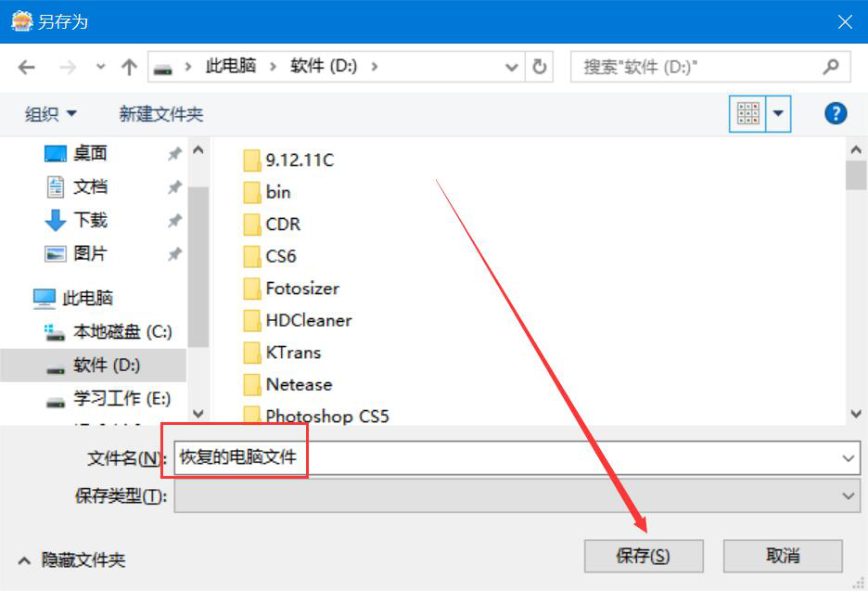Go up one folder level arrow
Screen dimensions: 868x591
[129, 68]
